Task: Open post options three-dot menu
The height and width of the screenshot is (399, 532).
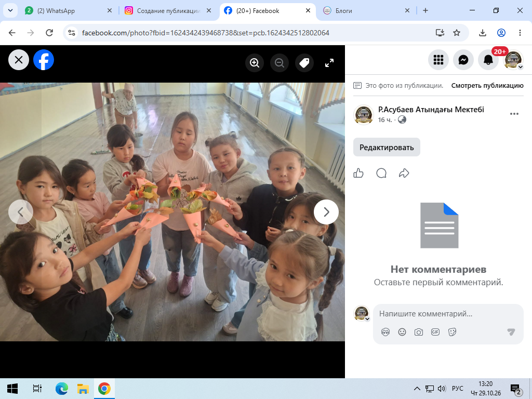Action: tap(514, 114)
